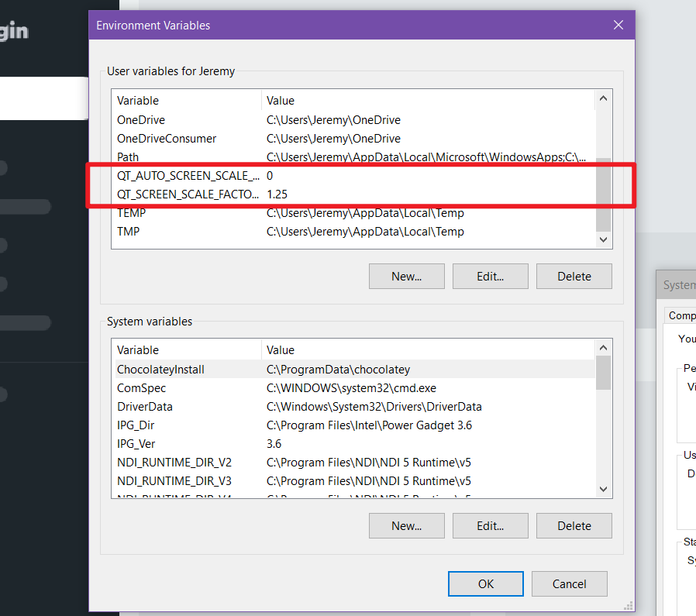This screenshot has width=696, height=616.
Task: Click the 1.25 value cell
Action: pyautogui.click(x=277, y=194)
